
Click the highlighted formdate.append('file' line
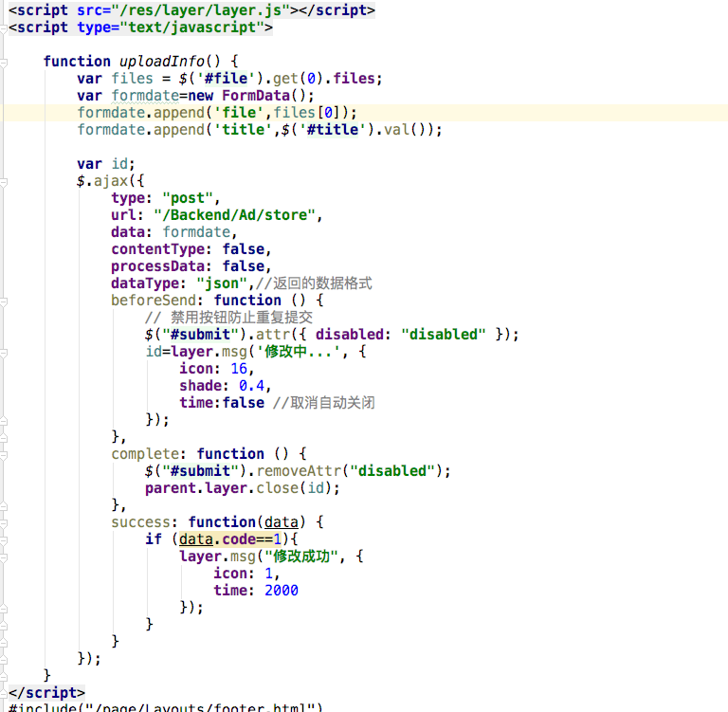click(x=364, y=113)
